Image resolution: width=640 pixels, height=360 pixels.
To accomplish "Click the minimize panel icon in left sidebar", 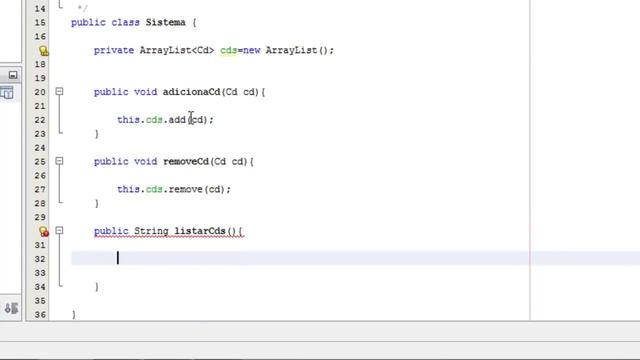I will 13,75.
